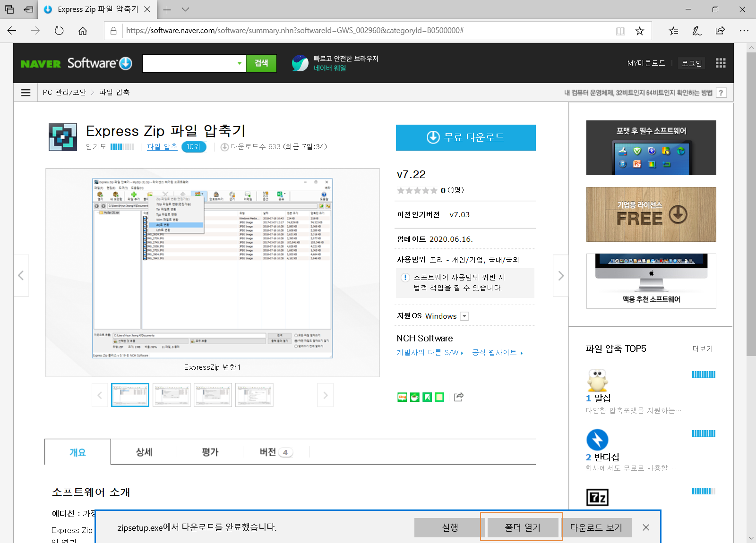Open the 파일 압축 breadcrumb
Screen dimensions: 756x543
point(114,93)
